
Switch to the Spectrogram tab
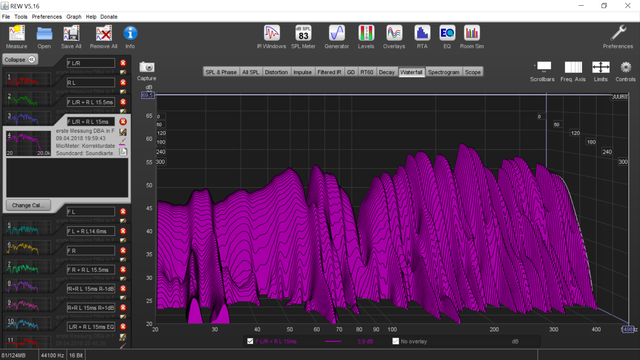(x=444, y=72)
